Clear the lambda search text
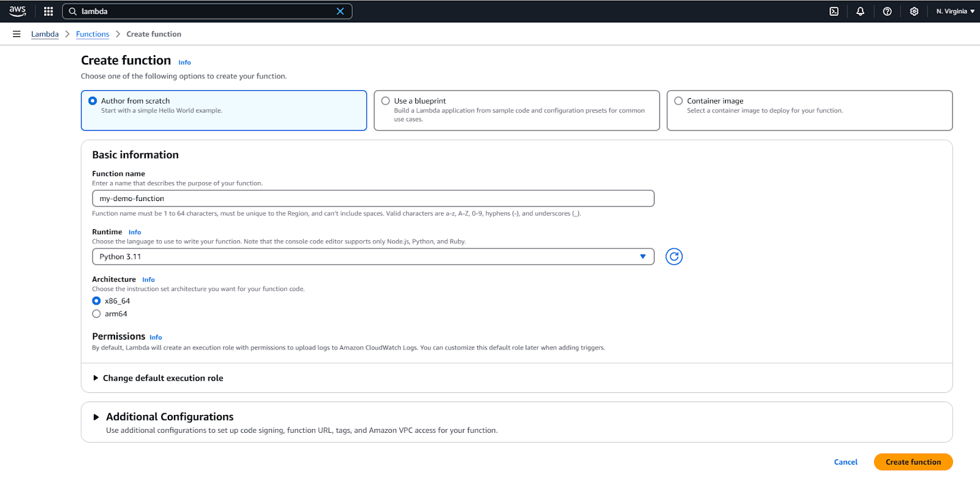The height and width of the screenshot is (491, 980). 341,11
